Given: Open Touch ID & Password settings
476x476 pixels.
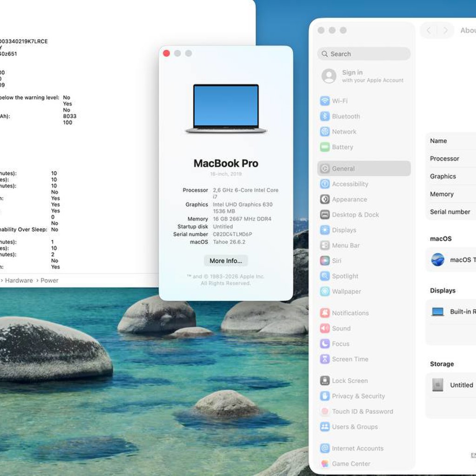Looking at the screenshot, I should click(x=357, y=411).
